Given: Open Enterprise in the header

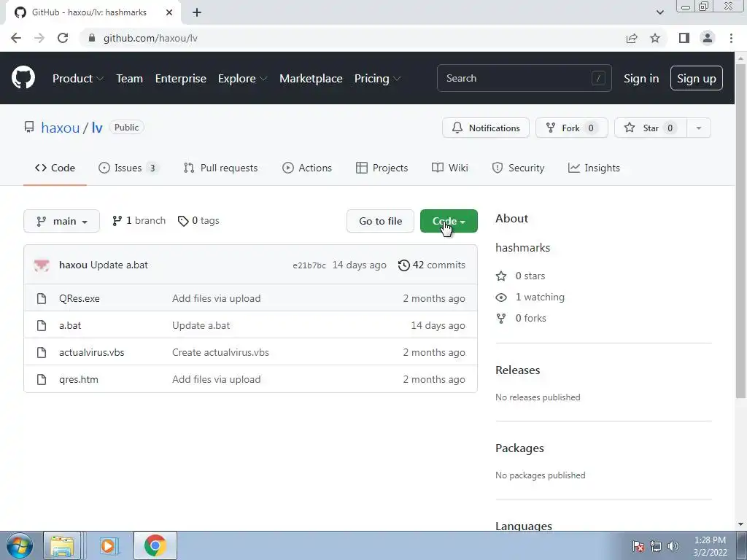Looking at the screenshot, I should click(x=181, y=78).
